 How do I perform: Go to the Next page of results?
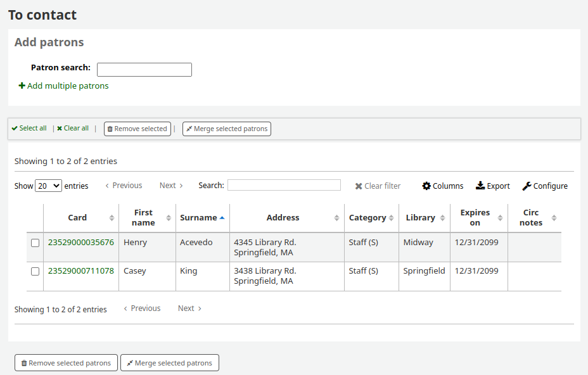(170, 185)
